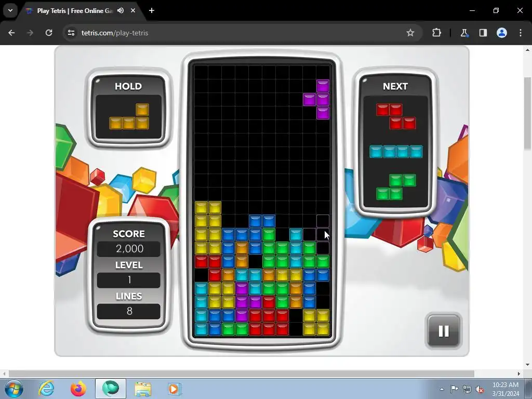Open the browser side panel

coord(483,33)
